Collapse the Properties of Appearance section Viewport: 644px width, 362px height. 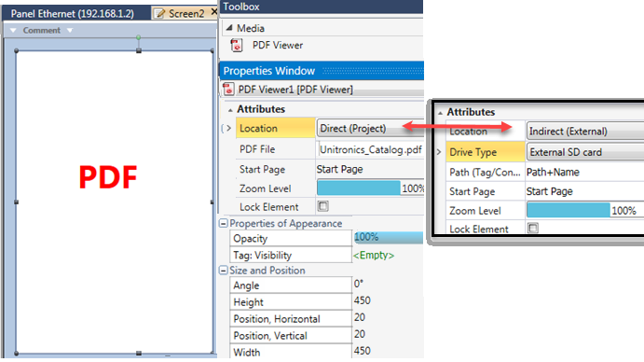pyautogui.click(x=223, y=223)
